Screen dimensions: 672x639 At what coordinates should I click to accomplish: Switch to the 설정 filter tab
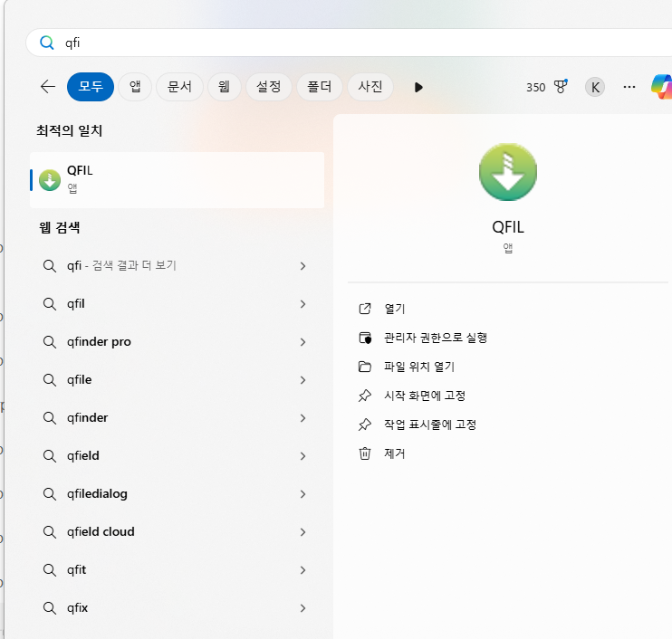click(269, 87)
